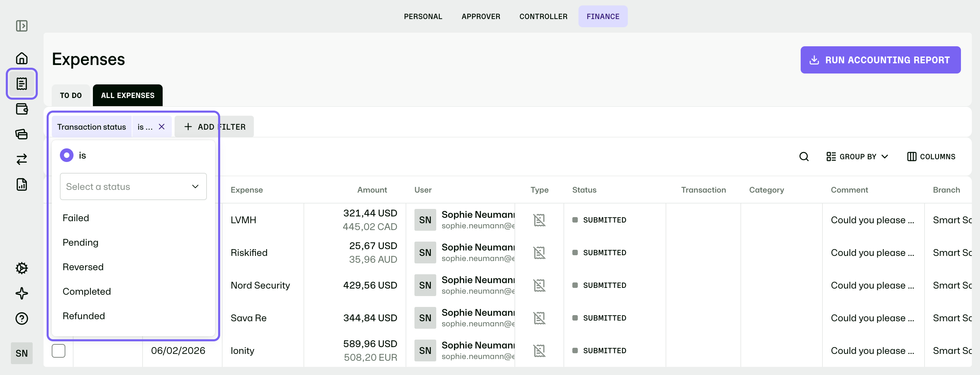Click the missing receipt icon in Ionity row
Image resolution: width=980 pixels, height=375 pixels.
click(x=539, y=350)
